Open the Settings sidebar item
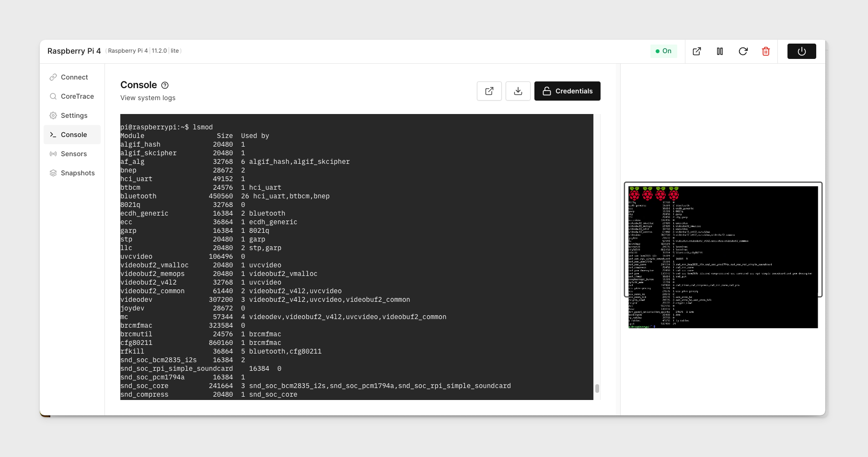The width and height of the screenshot is (868, 457). click(x=72, y=115)
